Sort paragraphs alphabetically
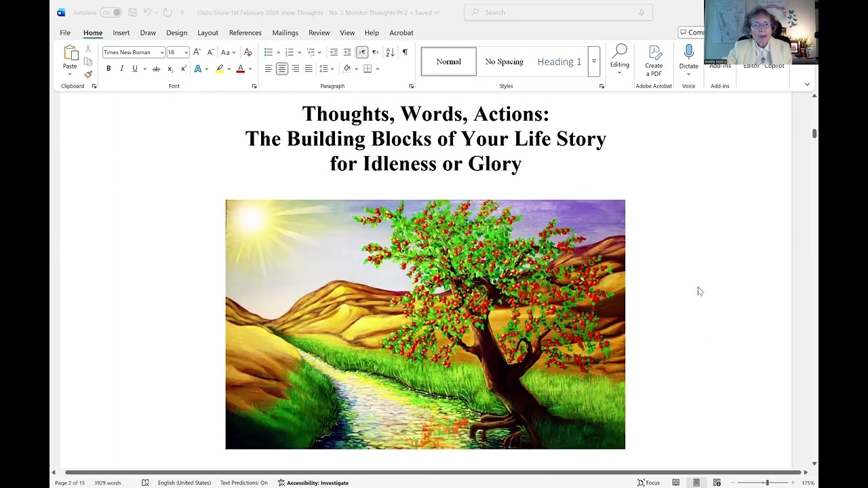The width and height of the screenshot is (868, 488). tap(390, 52)
